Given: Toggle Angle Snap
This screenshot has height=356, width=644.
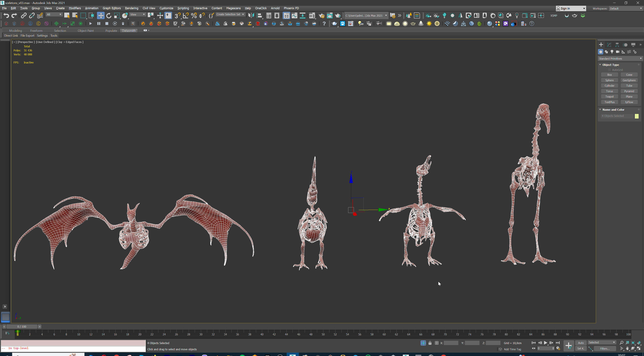Looking at the screenshot, I should point(185,15).
